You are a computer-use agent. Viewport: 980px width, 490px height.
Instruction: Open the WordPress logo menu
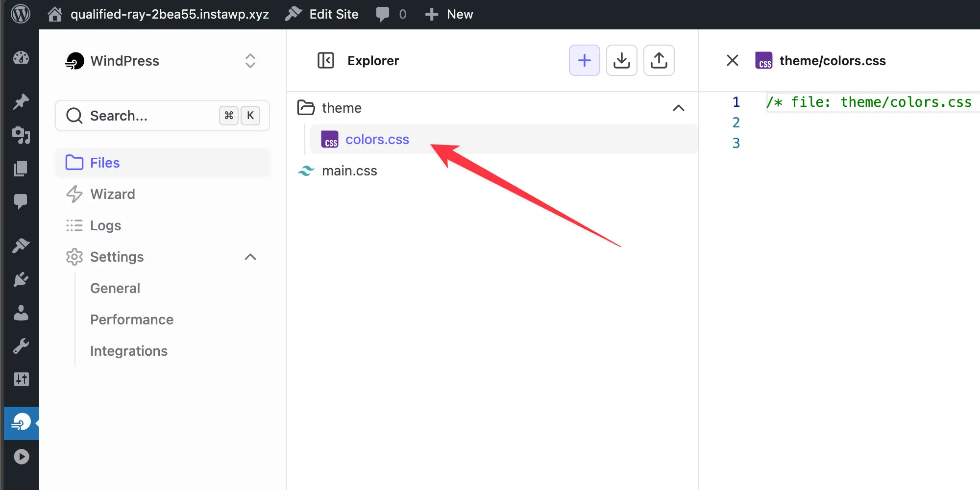21,14
